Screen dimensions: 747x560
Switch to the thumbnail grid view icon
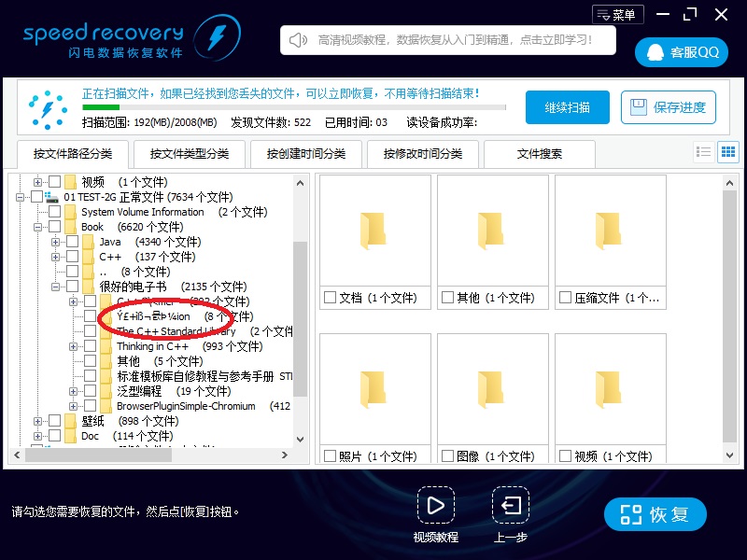click(x=727, y=152)
